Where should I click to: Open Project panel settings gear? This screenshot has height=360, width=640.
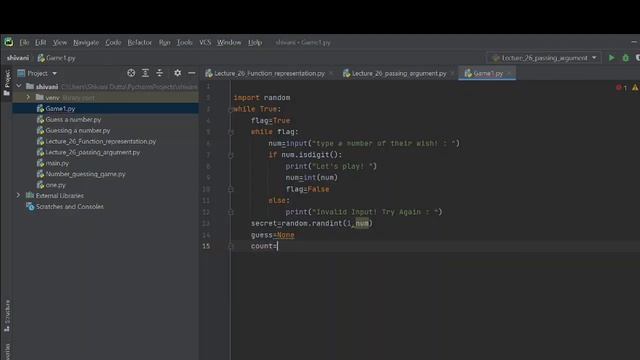(x=178, y=73)
